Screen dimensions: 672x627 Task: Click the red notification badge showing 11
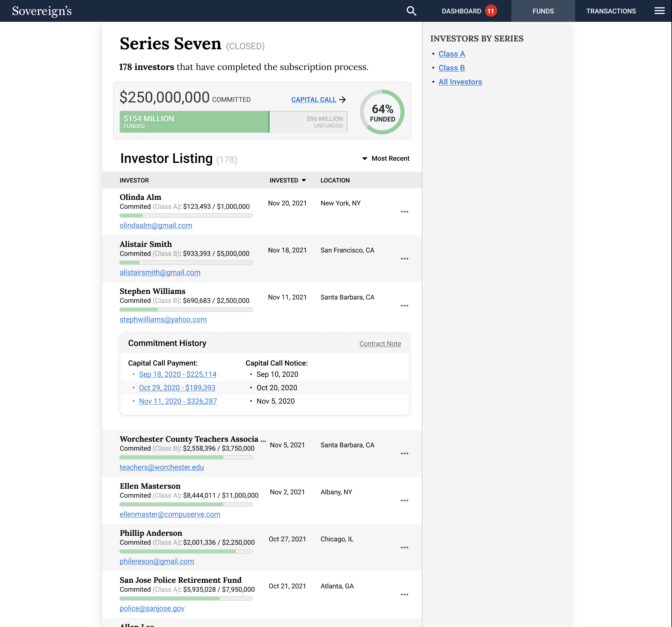click(490, 11)
